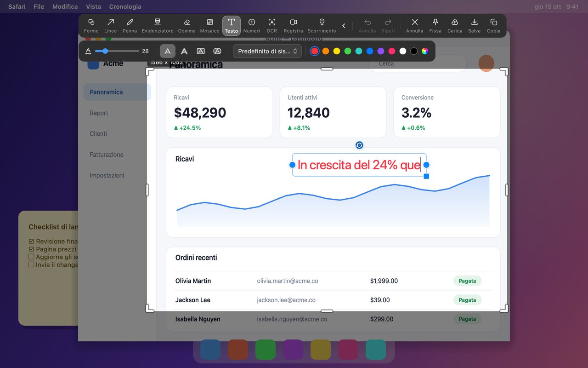588x368 pixels.
Task: Open the Cronologia menu
Action: pos(125,6)
